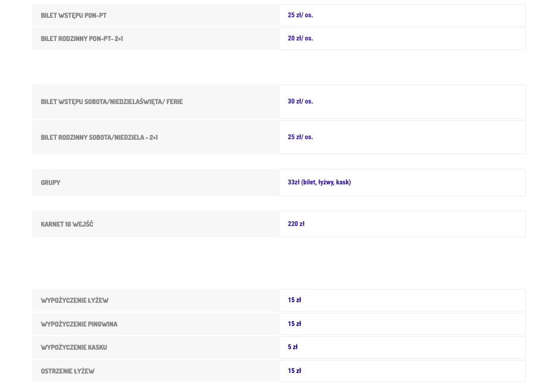Image resolution: width=549 pixels, height=392 pixels.
Task: Select the '220 zł' pass price
Action: click(x=296, y=224)
